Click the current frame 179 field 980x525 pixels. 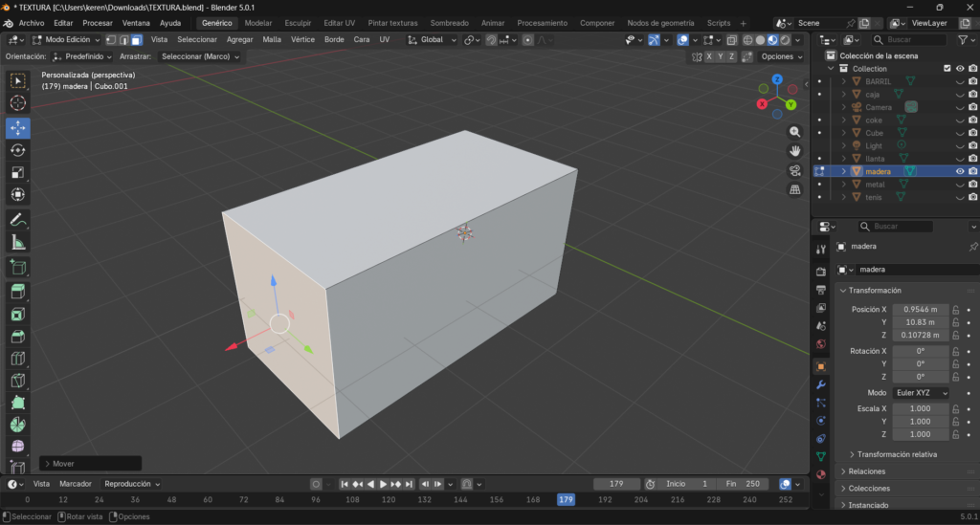(616, 484)
